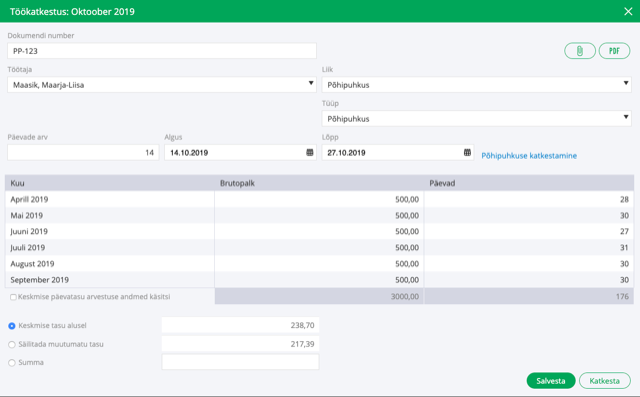Image resolution: width=640 pixels, height=397 pixels.
Task: Click Mai 2019 gross pay 500,00
Action: [x=407, y=215]
